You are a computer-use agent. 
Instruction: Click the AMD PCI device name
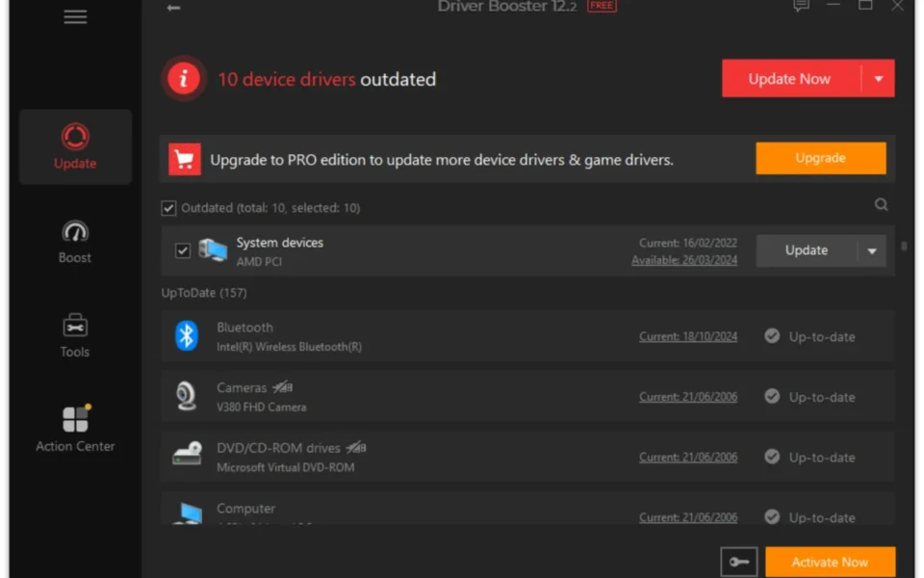259,261
